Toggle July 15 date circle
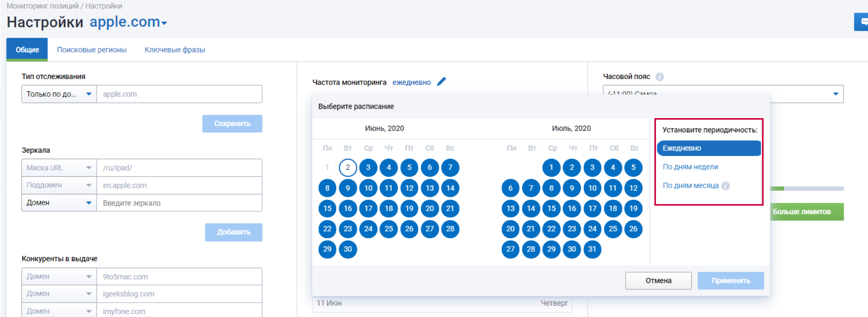The width and height of the screenshot is (868, 317). 552,208
